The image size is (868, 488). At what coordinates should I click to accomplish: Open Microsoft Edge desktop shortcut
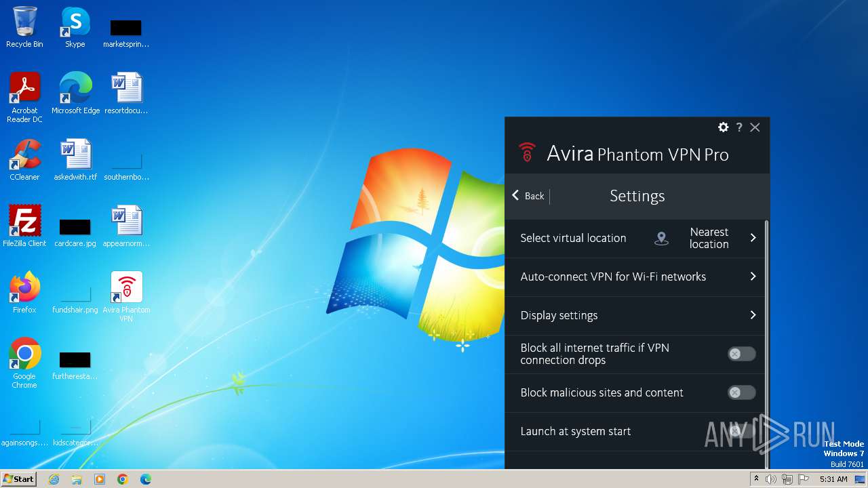[x=75, y=93]
